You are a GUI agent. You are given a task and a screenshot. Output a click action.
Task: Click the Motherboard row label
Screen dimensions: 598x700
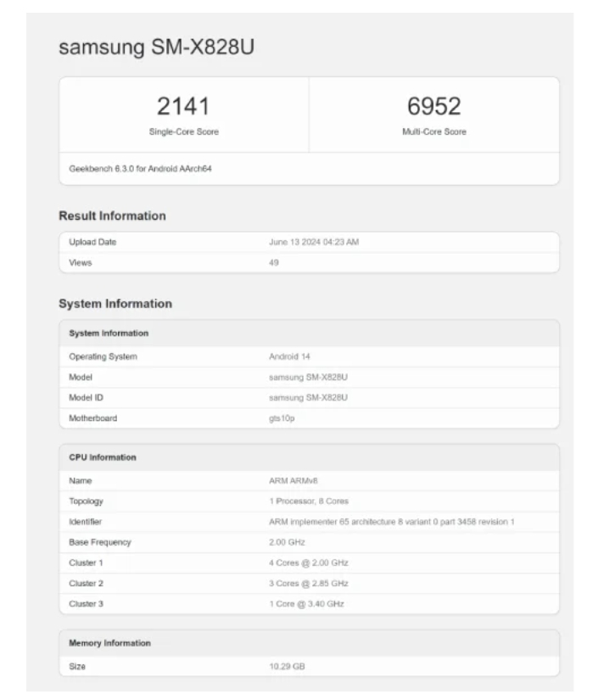coord(92,418)
